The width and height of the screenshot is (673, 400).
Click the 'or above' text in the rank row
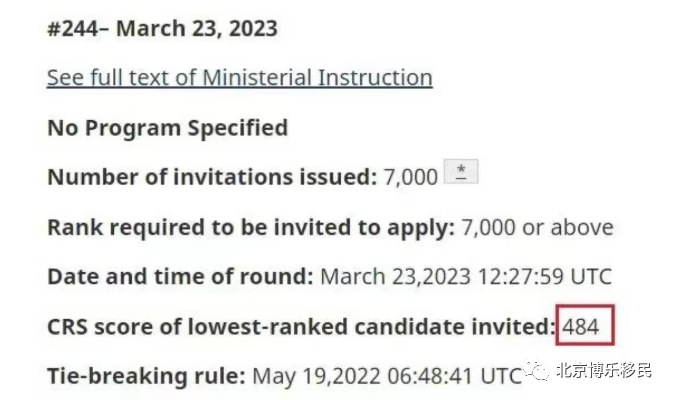pos(568,227)
